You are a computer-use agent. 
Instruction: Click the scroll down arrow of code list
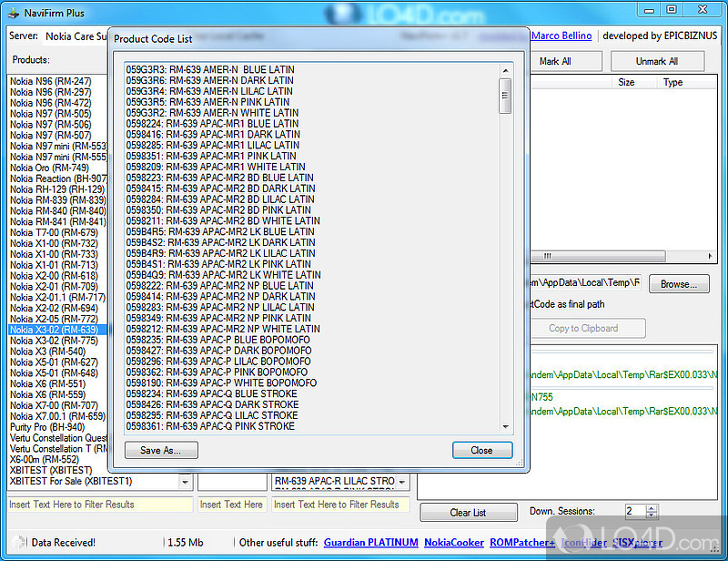(x=505, y=426)
